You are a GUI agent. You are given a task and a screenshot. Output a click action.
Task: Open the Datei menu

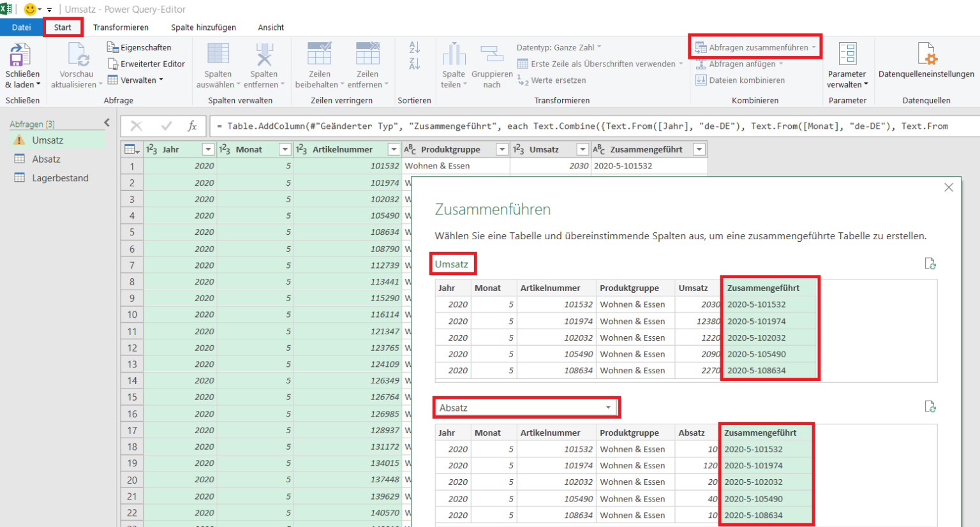pos(21,27)
